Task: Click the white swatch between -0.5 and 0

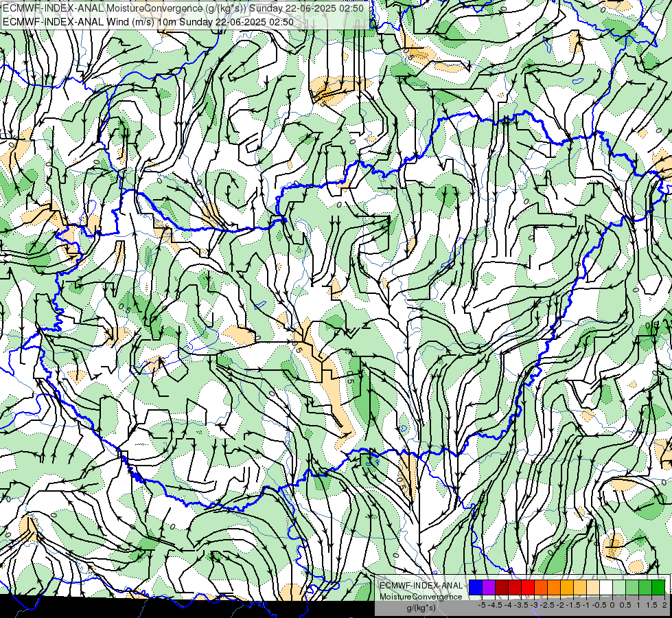Action: [606, 588]
